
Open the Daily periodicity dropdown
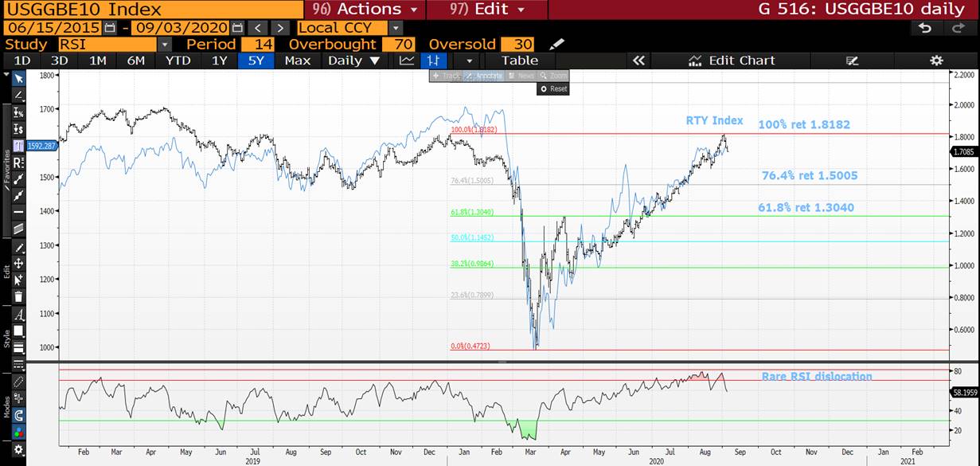353,61
